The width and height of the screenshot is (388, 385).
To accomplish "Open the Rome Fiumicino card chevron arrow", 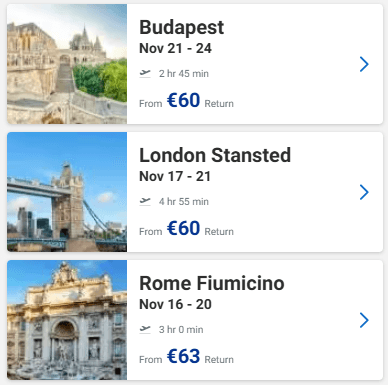I will click(364, 320).
